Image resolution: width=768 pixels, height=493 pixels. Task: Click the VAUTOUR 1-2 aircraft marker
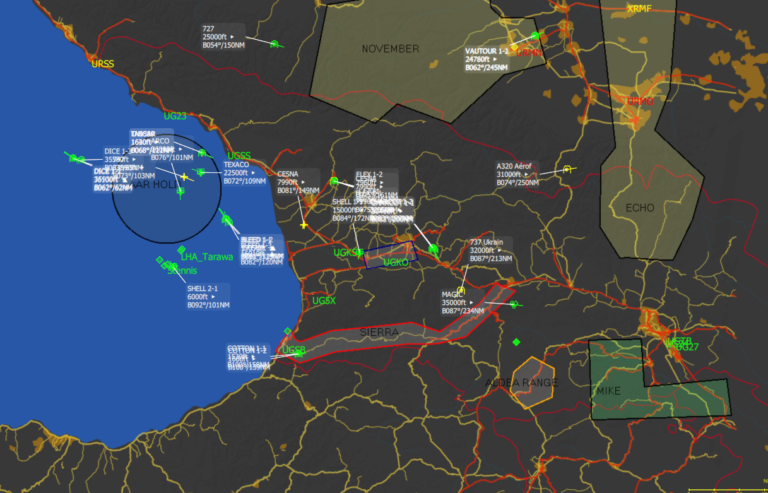click(x=535, y=36)
